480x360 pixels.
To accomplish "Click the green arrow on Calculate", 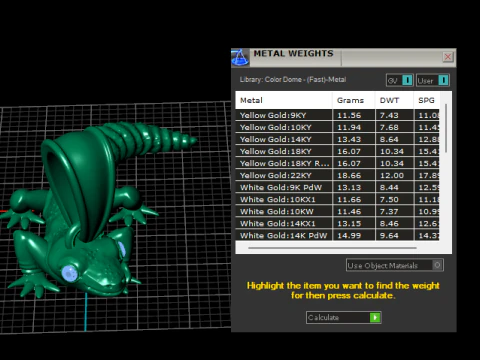I will pos(375,317).
